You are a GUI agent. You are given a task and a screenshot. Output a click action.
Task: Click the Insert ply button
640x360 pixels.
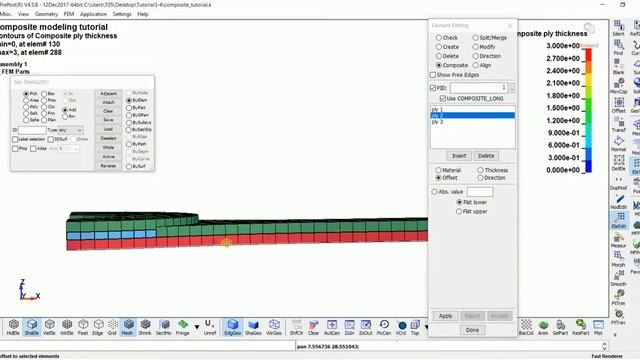coord(459,156)
